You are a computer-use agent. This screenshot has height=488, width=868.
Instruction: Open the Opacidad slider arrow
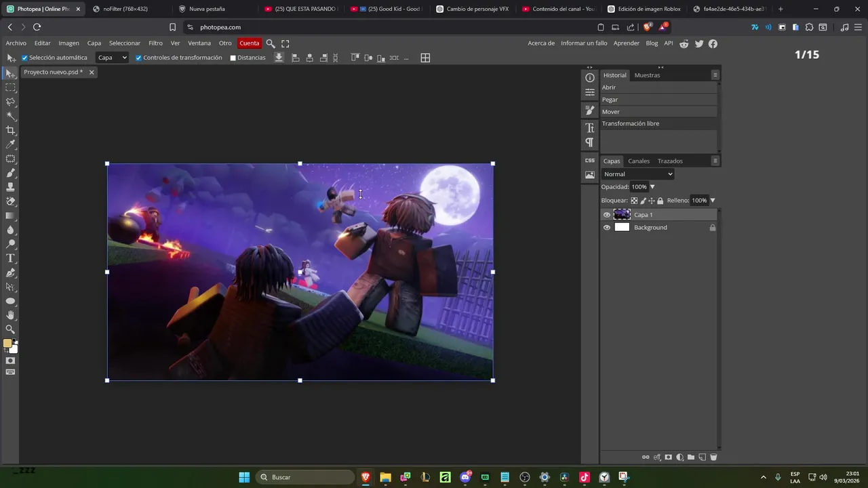(652, 187)
